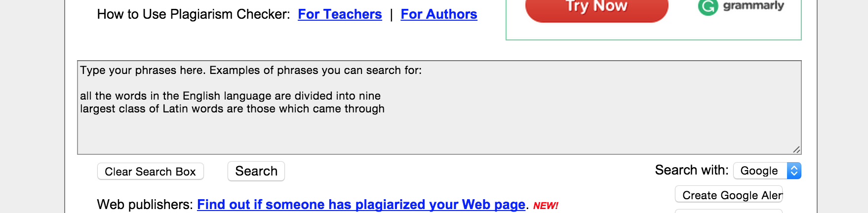
Task: Click the red NEW! badge
Action: coord(546,206)
